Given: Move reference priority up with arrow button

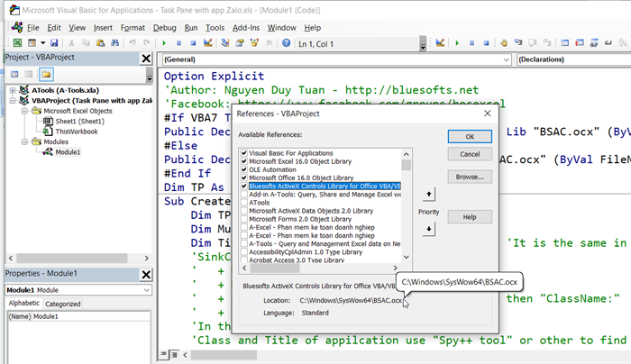Looking at the screenshot, I should click(428, 194).
